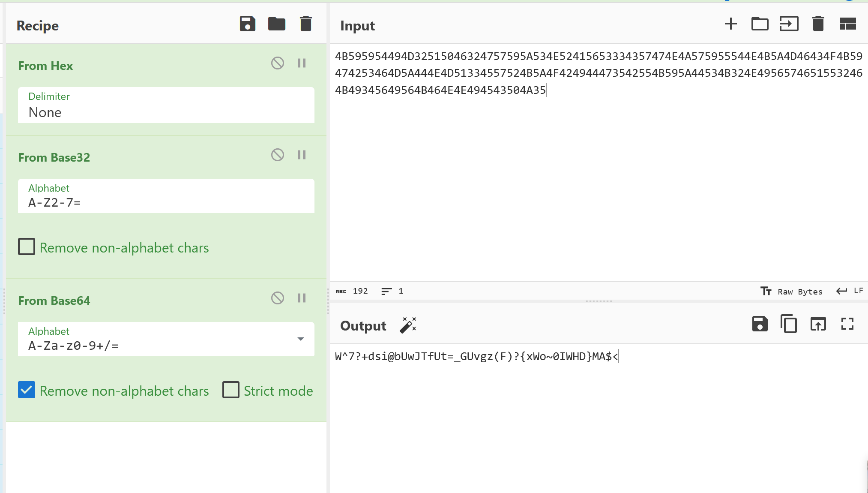Click the add new input plus icon

(730, 24)
